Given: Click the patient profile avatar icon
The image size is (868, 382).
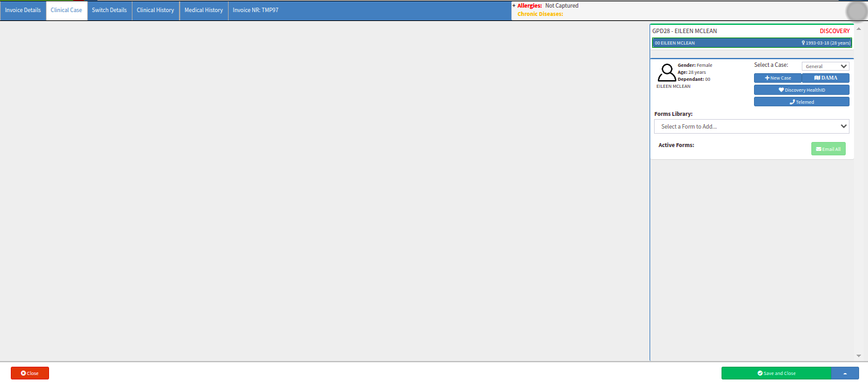Looking at the screenshot, I should click(667, 73).
